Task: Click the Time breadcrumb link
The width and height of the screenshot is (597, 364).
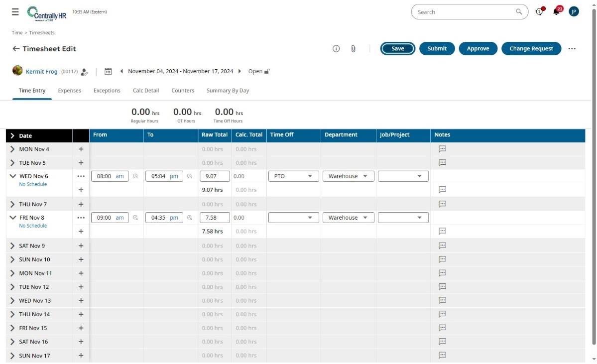Action: [x=17, y=33]
